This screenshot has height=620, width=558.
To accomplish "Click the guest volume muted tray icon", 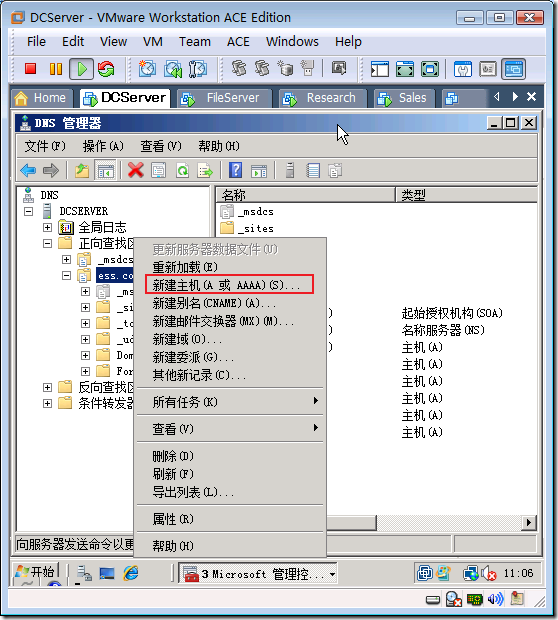I will click(489, 573).
